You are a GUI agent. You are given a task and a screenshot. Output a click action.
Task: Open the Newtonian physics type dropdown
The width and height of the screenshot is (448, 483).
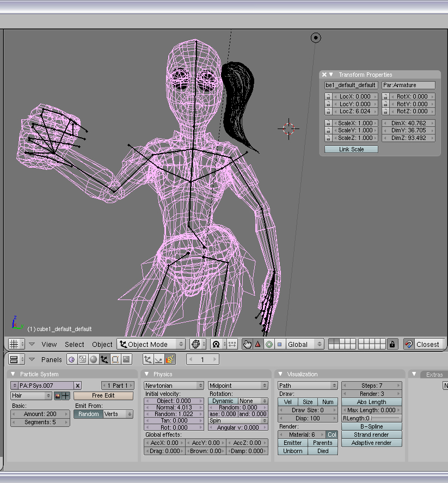(174, 386)
